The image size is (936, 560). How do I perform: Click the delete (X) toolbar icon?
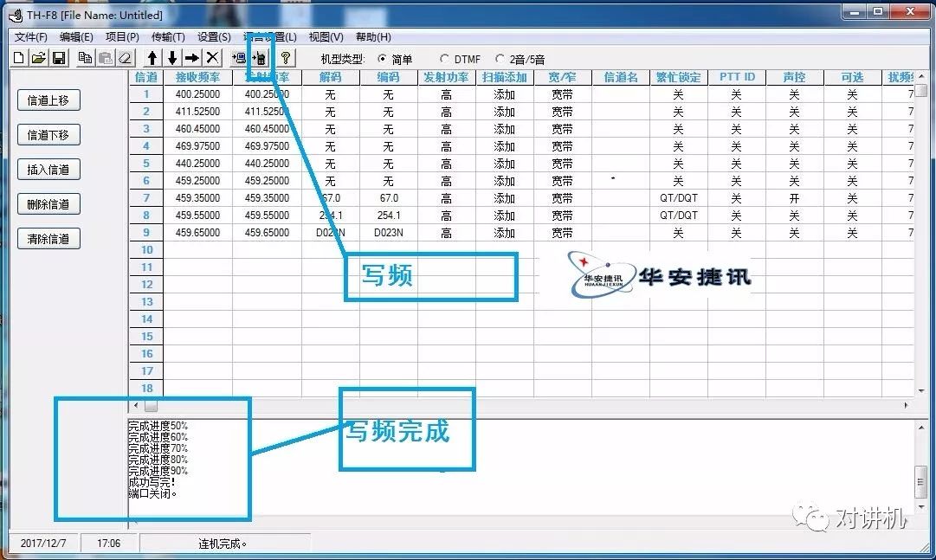(x=210, y=57)
